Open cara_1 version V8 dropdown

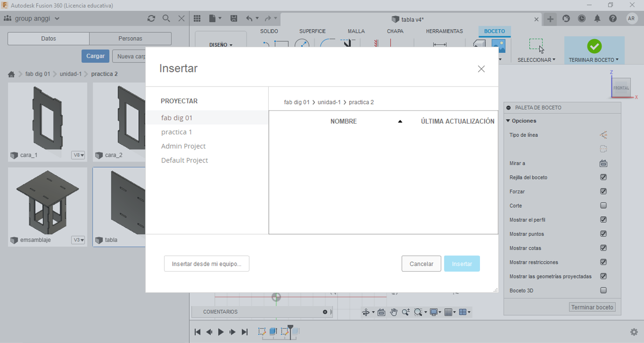pos(78,155)
